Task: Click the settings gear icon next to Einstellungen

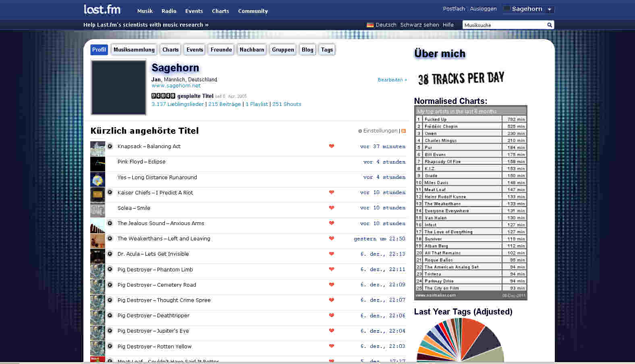Action: 360,131
